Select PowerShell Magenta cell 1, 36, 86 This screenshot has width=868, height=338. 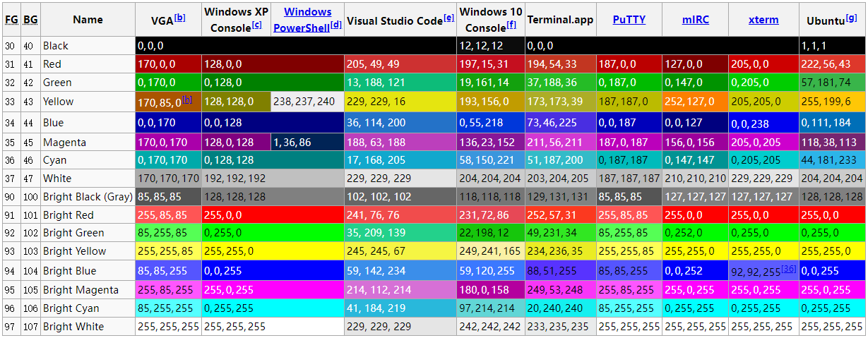308,143
